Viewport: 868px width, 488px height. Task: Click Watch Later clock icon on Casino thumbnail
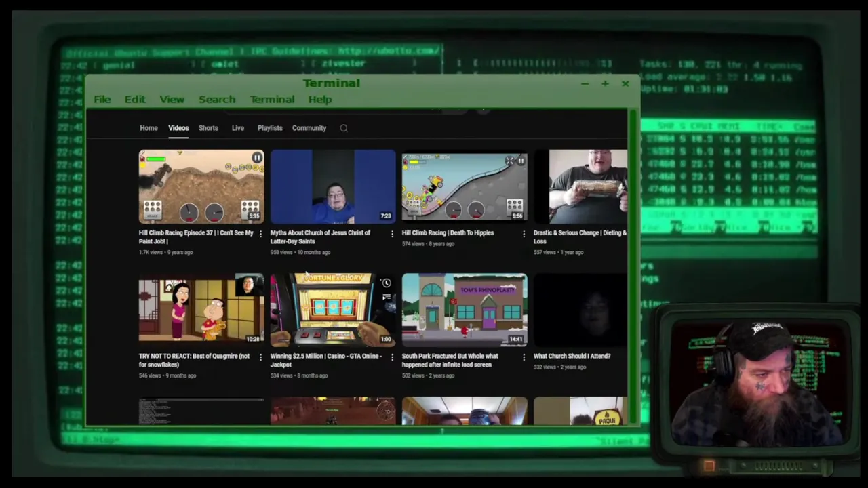pyautogui.click(x=386, y=283)
